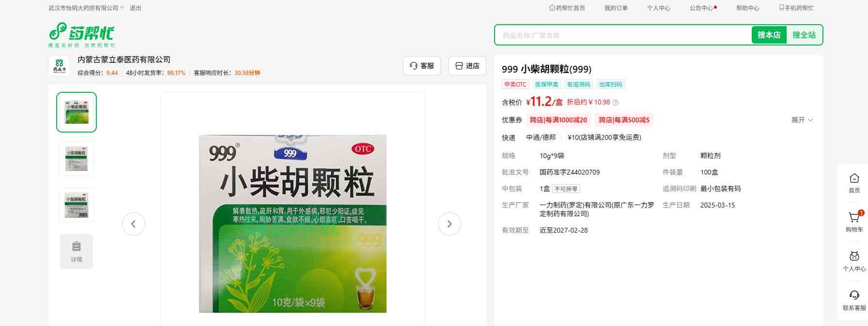The width and height of the screenshot is (868, 326).
Task: Show the previous product image
Action: 134,224
